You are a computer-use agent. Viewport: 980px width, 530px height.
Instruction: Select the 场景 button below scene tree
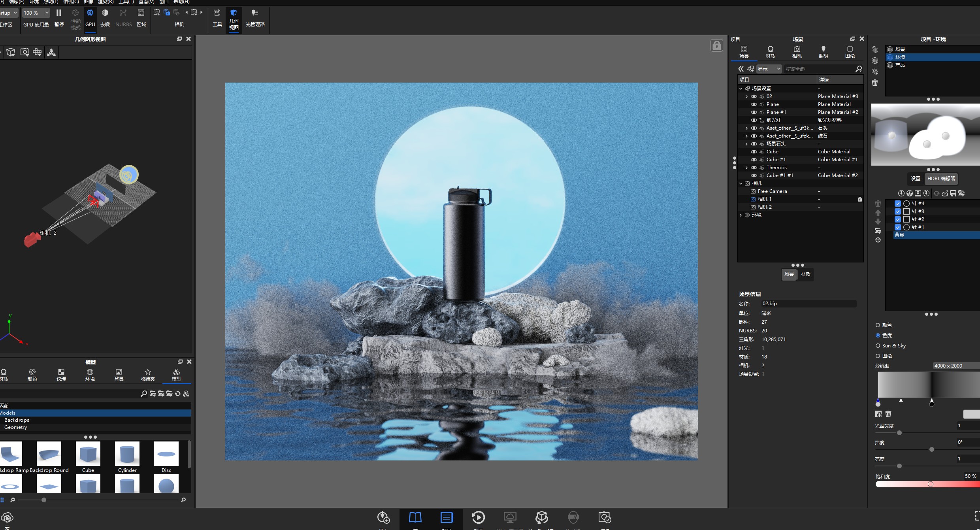(789, 274)
